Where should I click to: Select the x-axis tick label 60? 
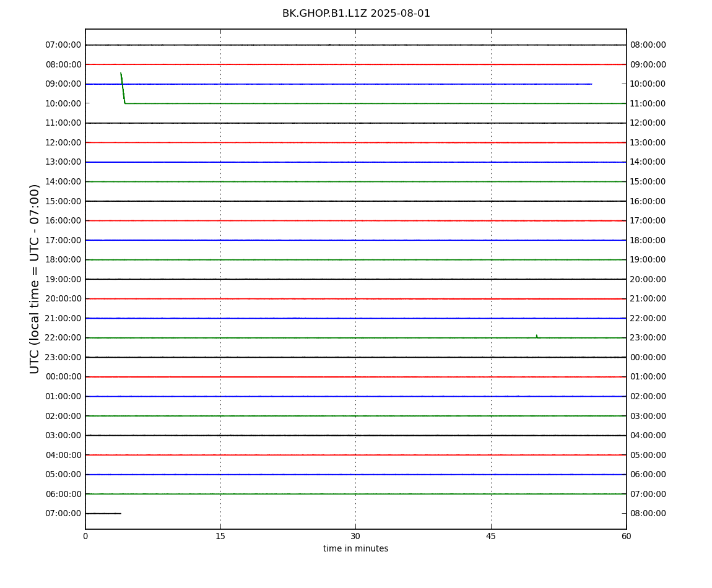(x=626, y=536)
